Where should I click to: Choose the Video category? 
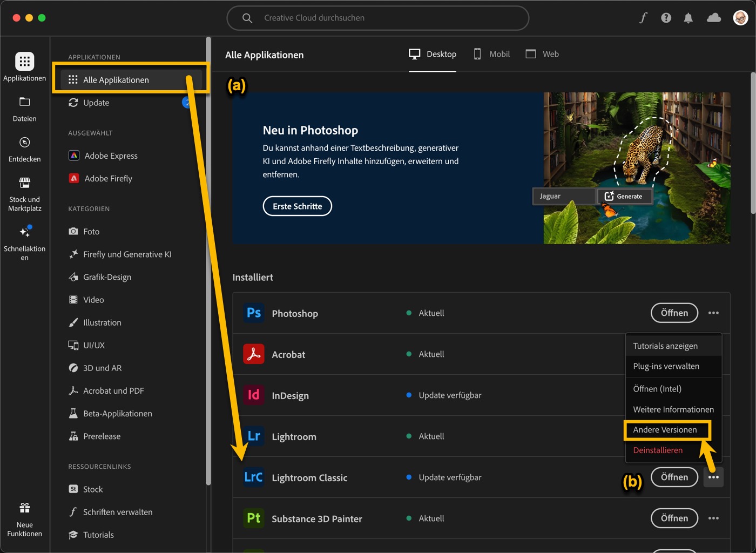pos(86,300)
